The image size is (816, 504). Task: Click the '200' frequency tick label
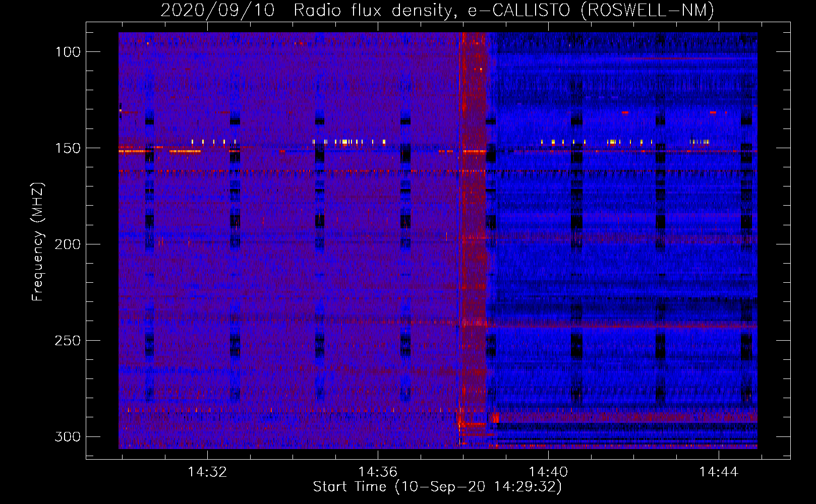(x=68, y=244)
